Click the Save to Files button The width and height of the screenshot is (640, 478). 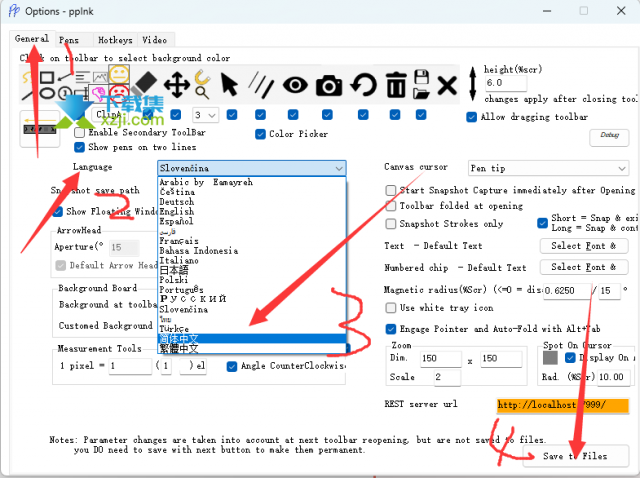(575, 456)
